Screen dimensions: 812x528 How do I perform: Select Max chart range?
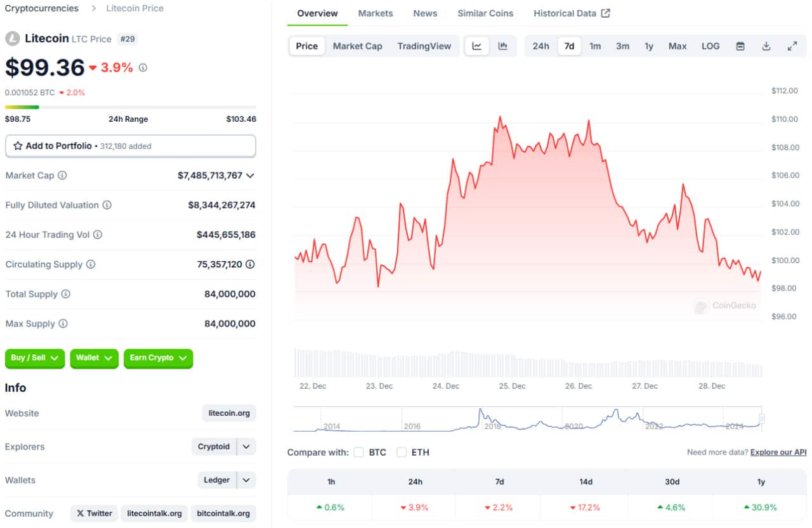tap(678, 46)
